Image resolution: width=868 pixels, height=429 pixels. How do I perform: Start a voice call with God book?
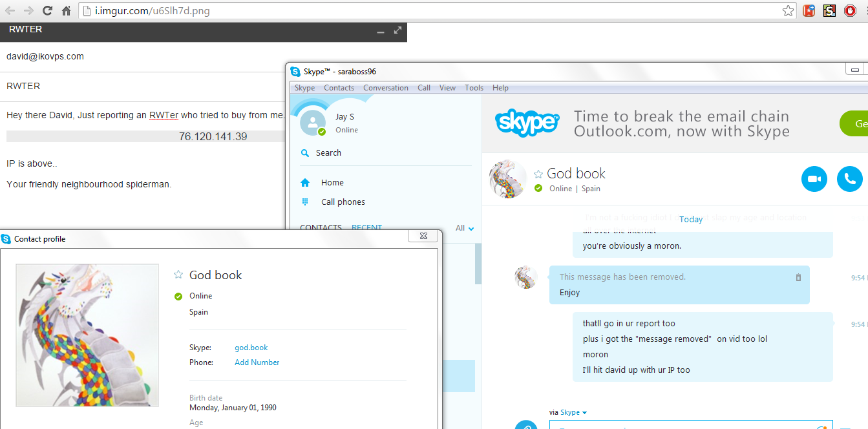pos(850,179)
